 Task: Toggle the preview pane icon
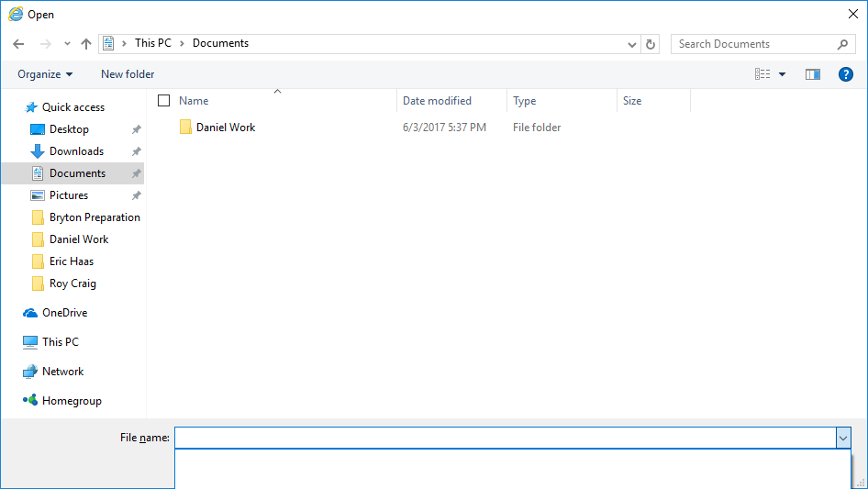(812, 74)
